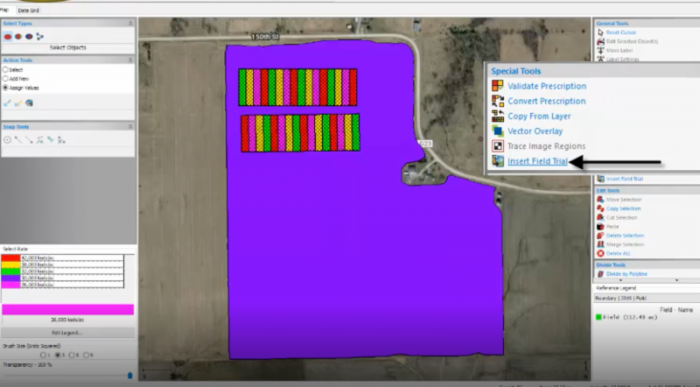Switch to the Map tab
Image resolution: width=700 pixels, height=387 pixels.
[4, 10]
